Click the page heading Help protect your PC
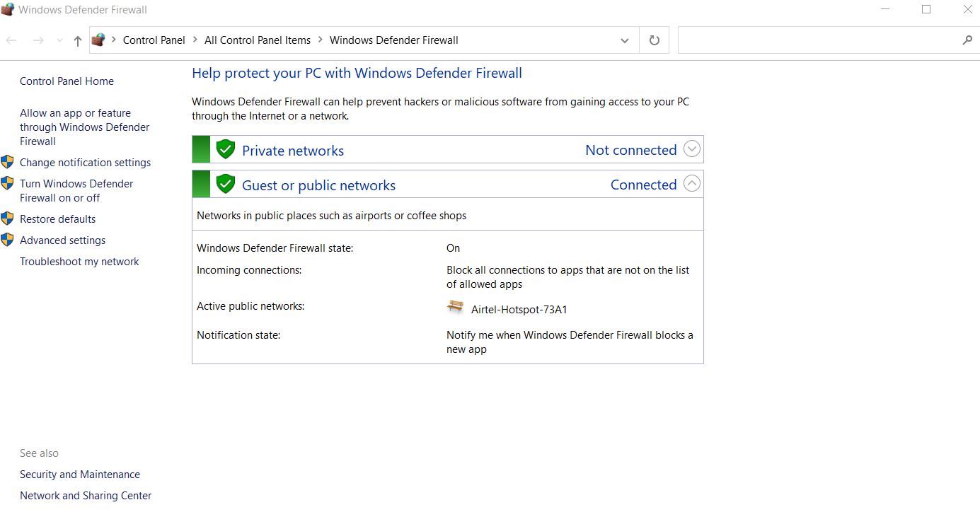The width and height of the screenshot is (980, 512). tap(357, 73)
